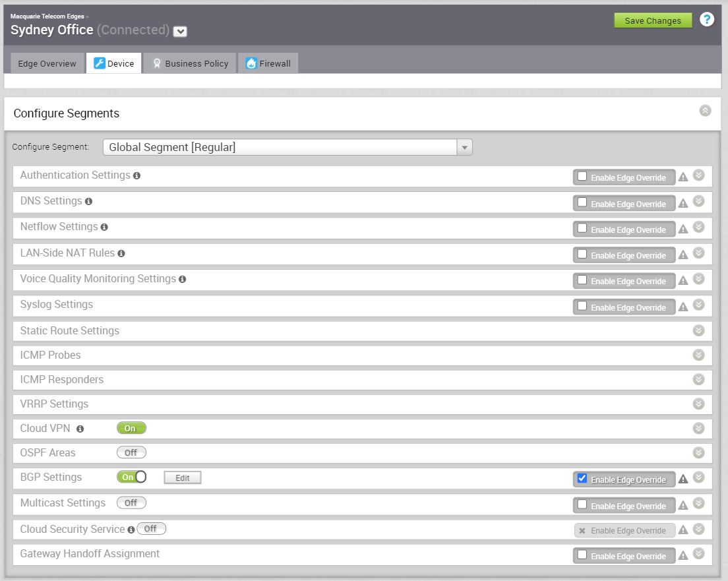The height and width of the screenshot is (581, 728).
Task: Click info icon next to Authentication Settings
Action: point(136,176)
